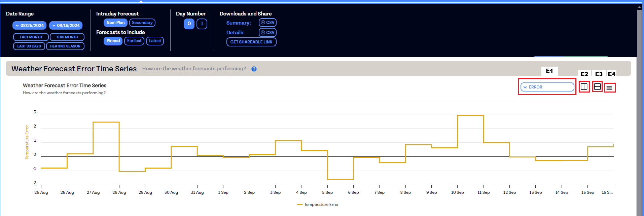
Task: Click the 'Weather Forecast Error Time Series' section header
Action: [x=74, y=69]
